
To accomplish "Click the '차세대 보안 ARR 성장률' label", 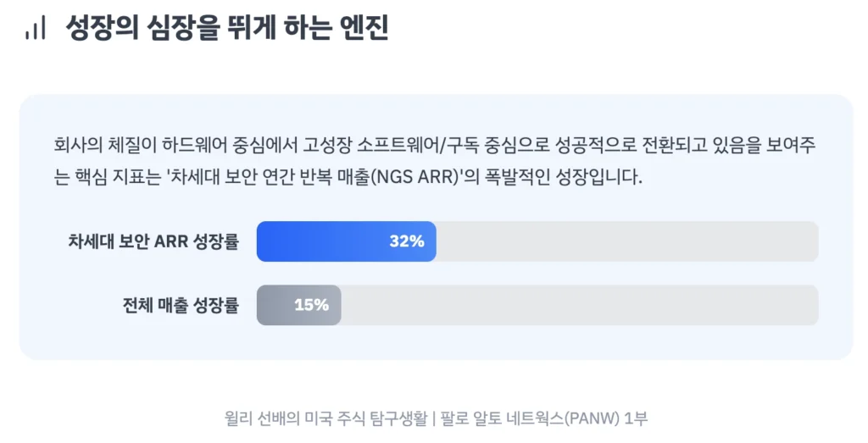I will point(153,241).
